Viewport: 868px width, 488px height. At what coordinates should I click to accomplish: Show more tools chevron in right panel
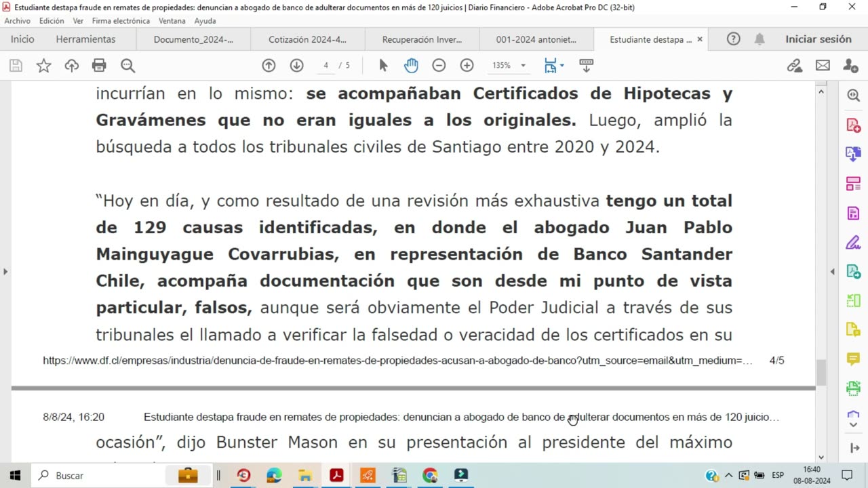pyautogui.click(x=853, y=425)
